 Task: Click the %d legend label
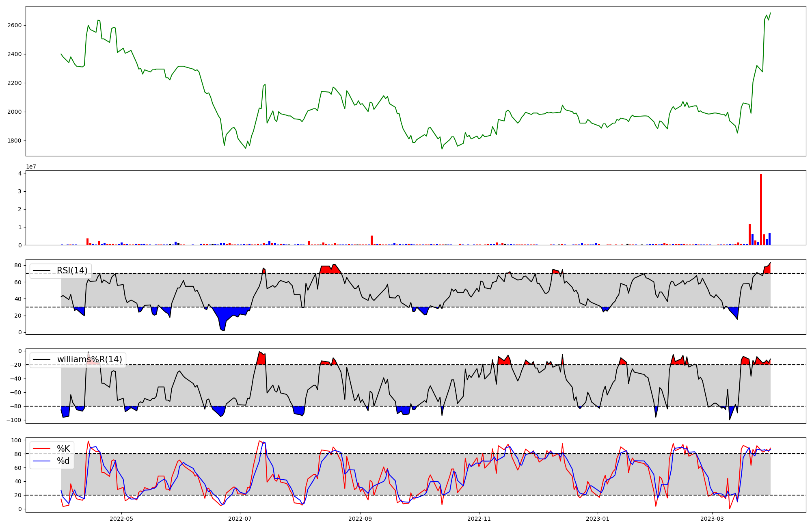coord(63,461)
